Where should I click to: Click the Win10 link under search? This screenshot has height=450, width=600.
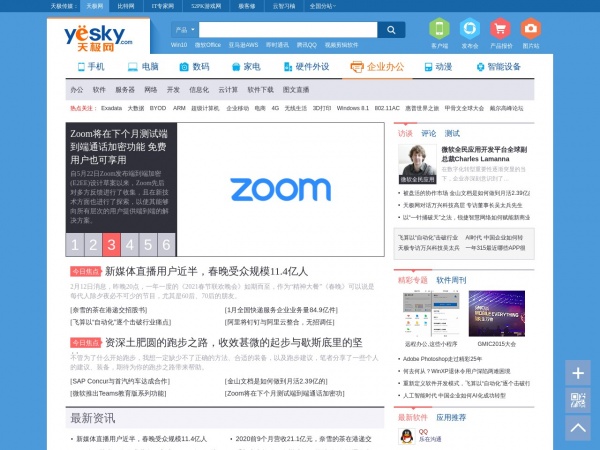(x=179, y=45)
